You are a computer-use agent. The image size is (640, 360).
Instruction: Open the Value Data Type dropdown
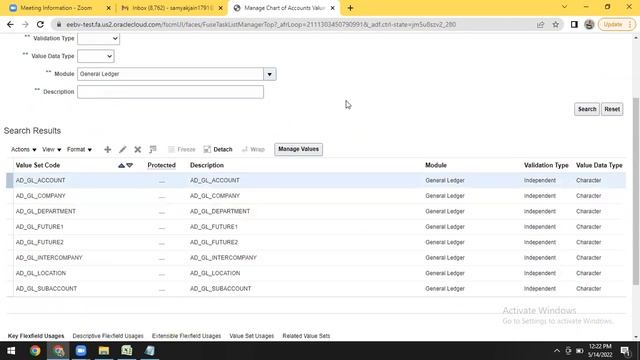[x=96, y=56]
